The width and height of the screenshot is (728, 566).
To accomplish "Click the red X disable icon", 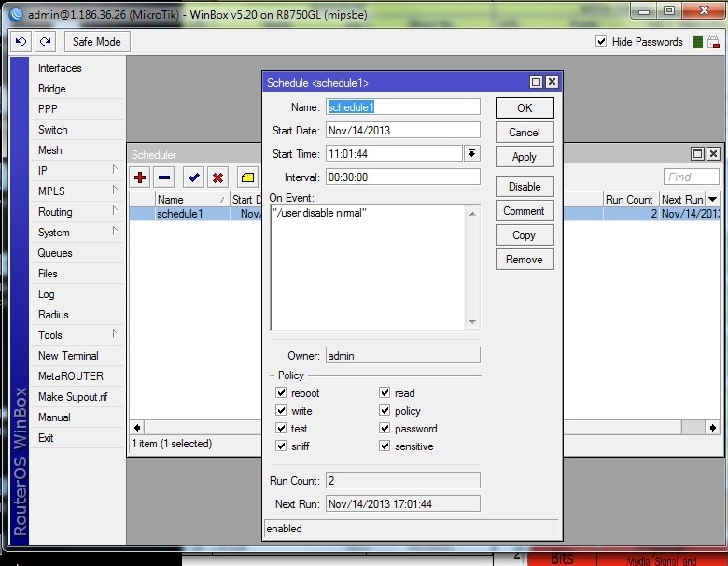I will pos(217,177).
